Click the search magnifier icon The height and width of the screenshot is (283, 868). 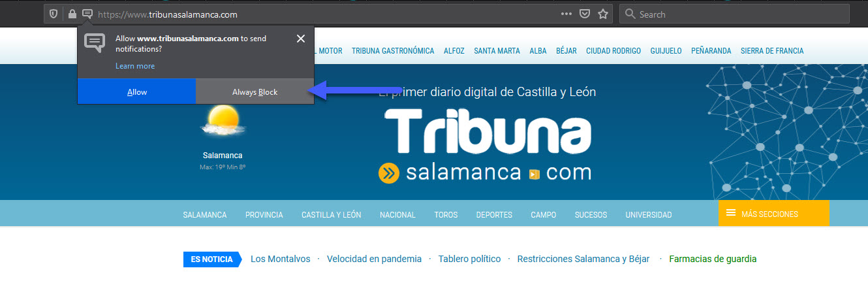630,14
